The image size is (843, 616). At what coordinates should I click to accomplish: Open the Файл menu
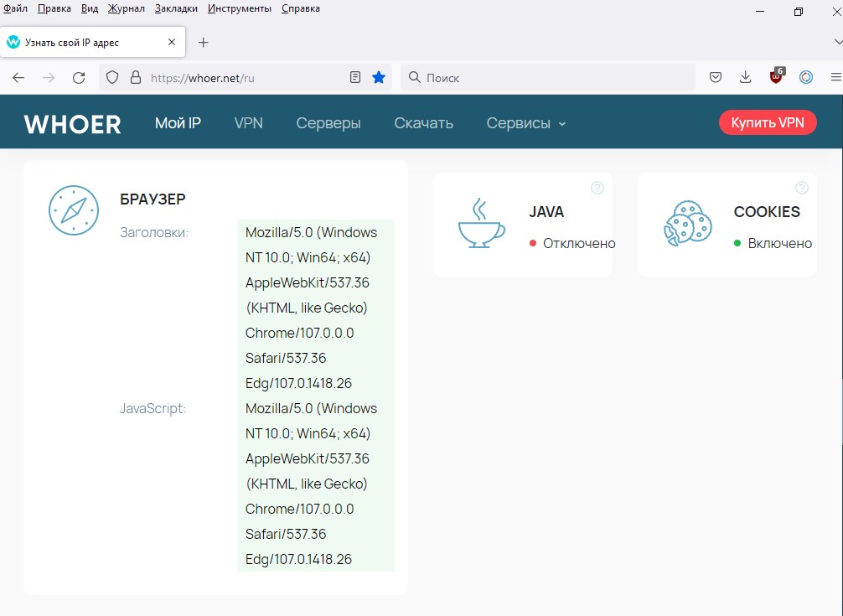coord(15,8)
